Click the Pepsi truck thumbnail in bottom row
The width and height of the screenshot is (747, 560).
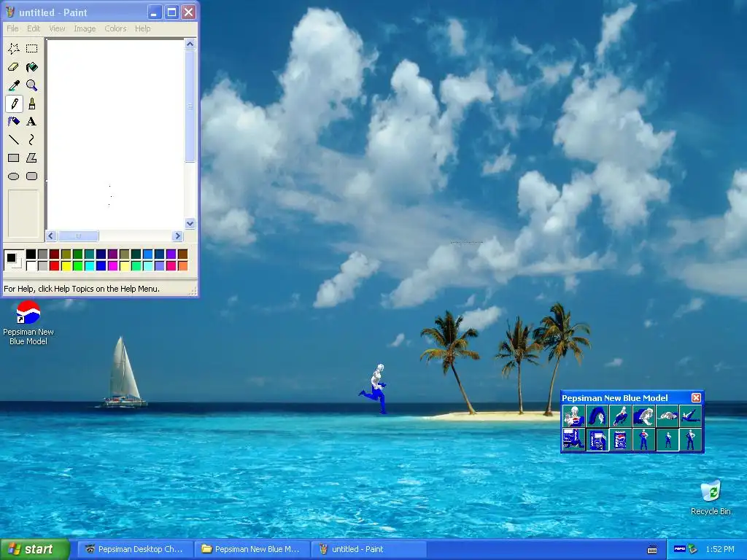[x=573, y=440]
